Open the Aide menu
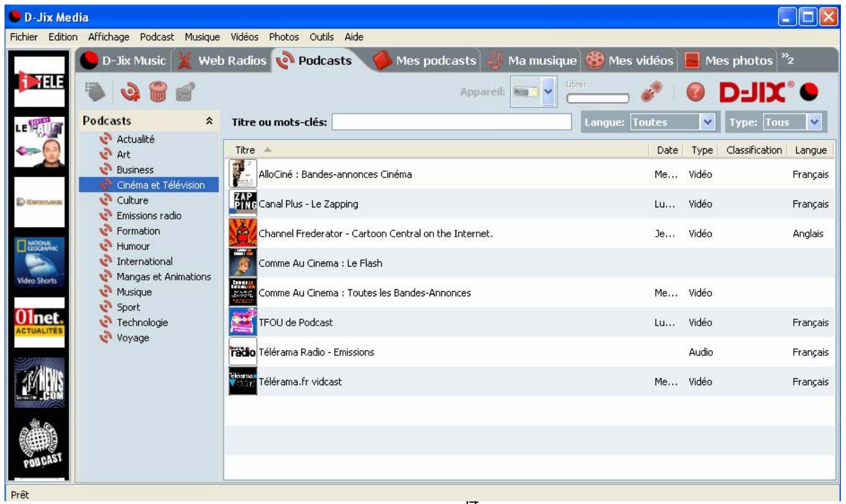The width and height of the screenshot is (846, 504). [354, 37]
